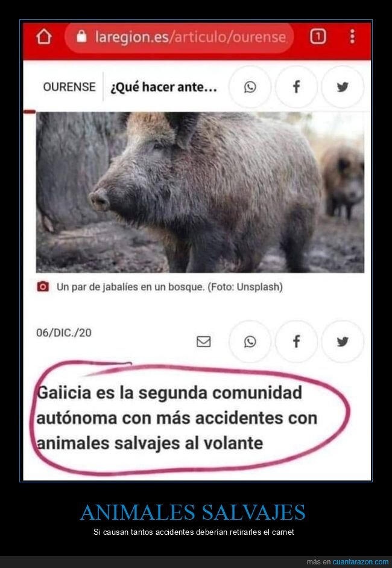Click the camera icon beside the caption
Image resolution: width=392 pixels, height=568 pixels.
click(x=43, y=287)
